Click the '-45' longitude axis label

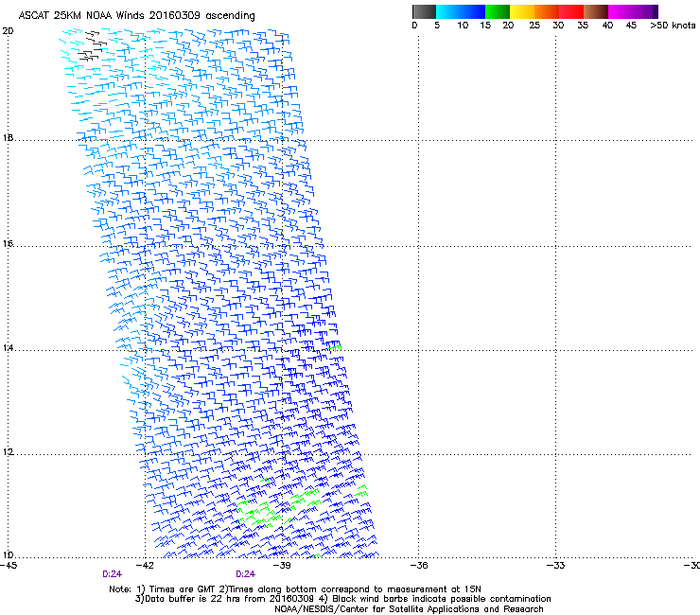[9, 566]
